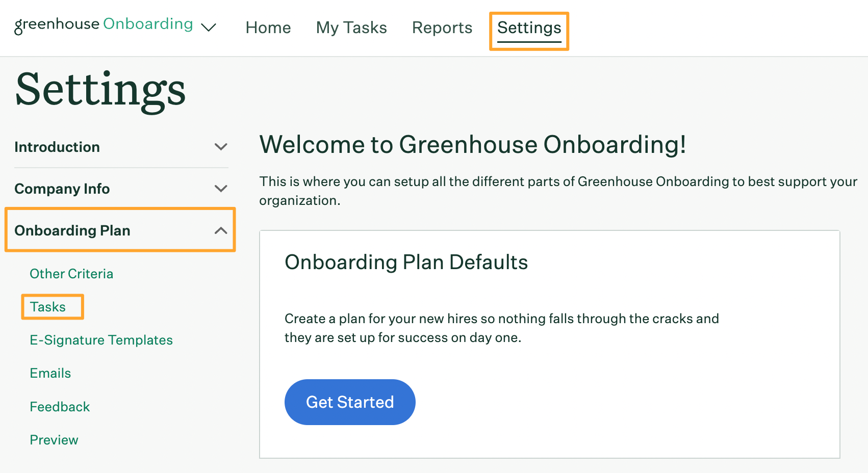Click the Introduction sidebar heading
Screen dimensions: 868x473
(57, 147)
